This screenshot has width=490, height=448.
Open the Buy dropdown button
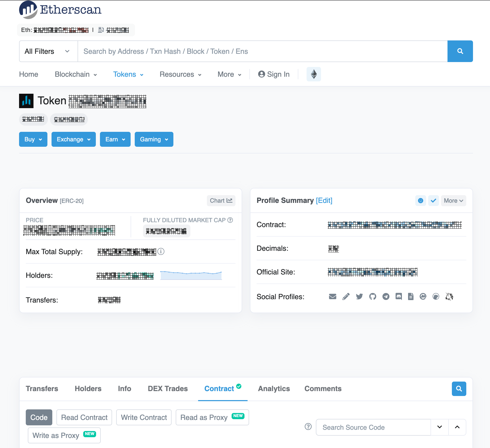(33, 139)
